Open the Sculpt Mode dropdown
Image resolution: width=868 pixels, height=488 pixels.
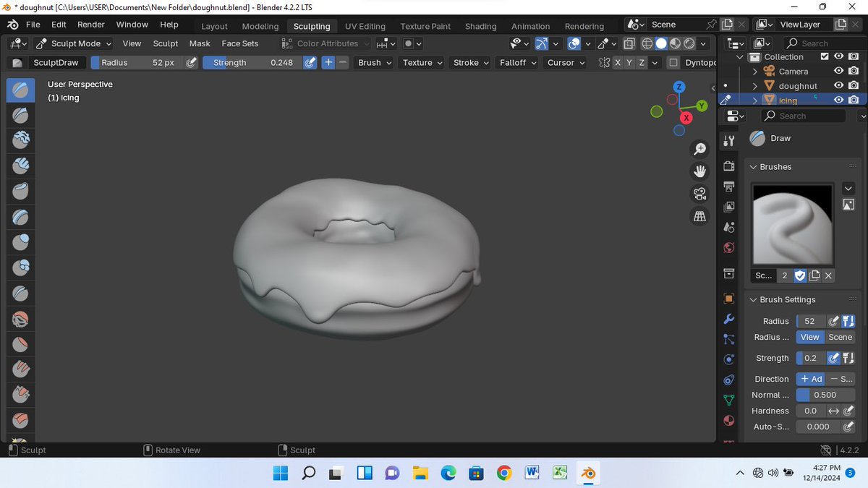73,43
